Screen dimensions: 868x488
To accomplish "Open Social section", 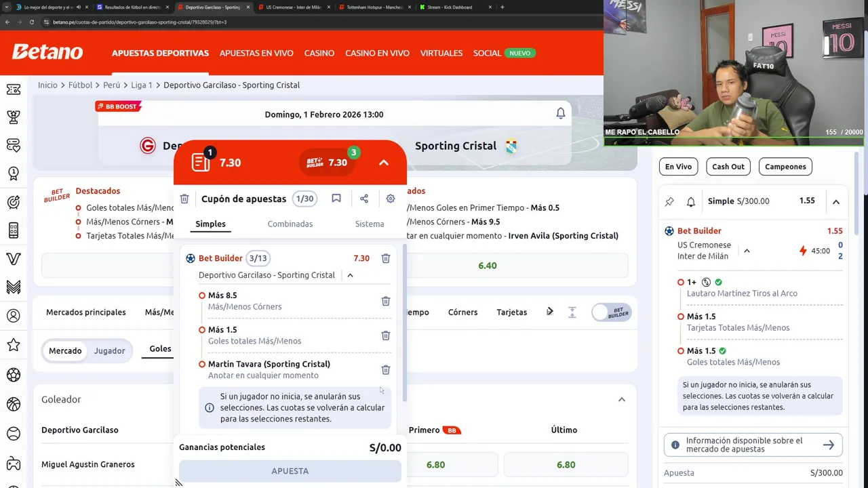I will [487, 53].
